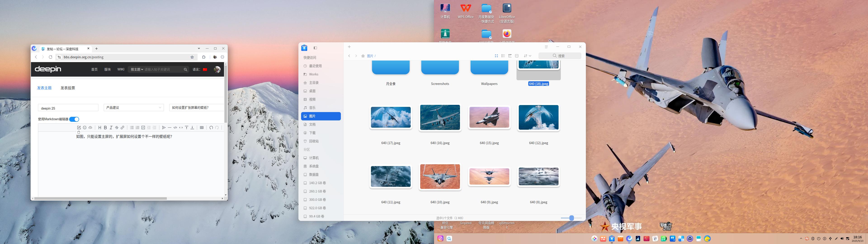Click the ordered list icon in the editor
Image resolution: width=868 pixels, height=244 pixels.
137,128
